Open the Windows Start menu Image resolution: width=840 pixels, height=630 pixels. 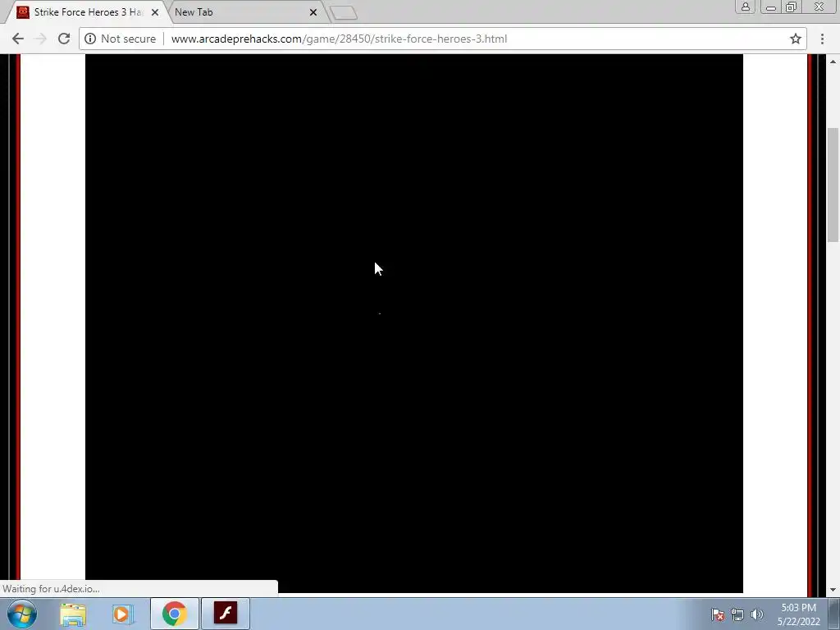[x=22, y=614]
